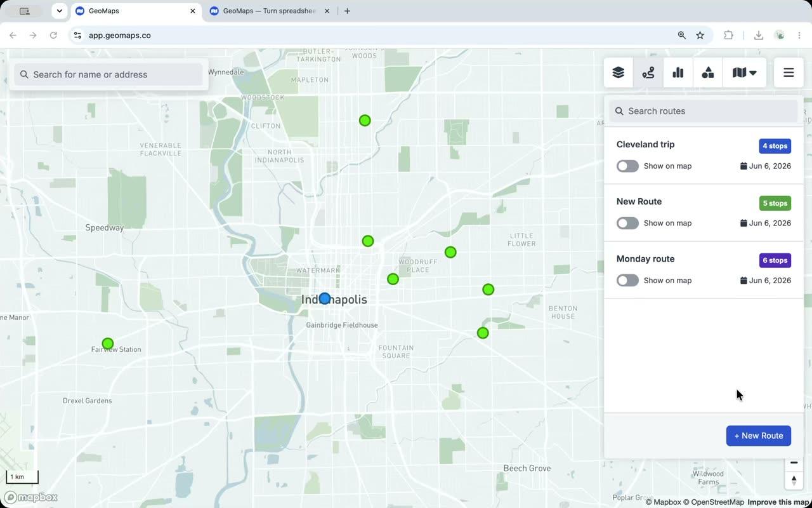This screenshot has width=812, height=508.
Task: Click green marker near Fairview Station
Action: tap(108, 344)
